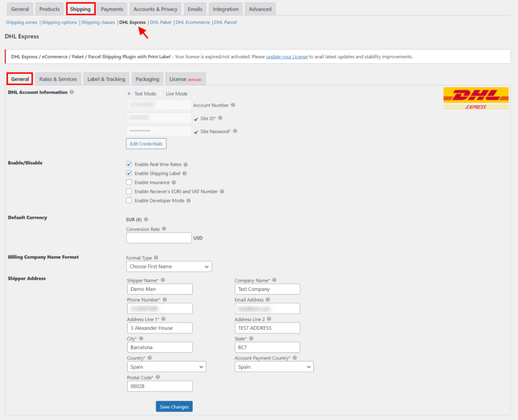Uncheck Enable Shipping Label
This screenshot has height=420, width=518.
[x=129, y=173]
